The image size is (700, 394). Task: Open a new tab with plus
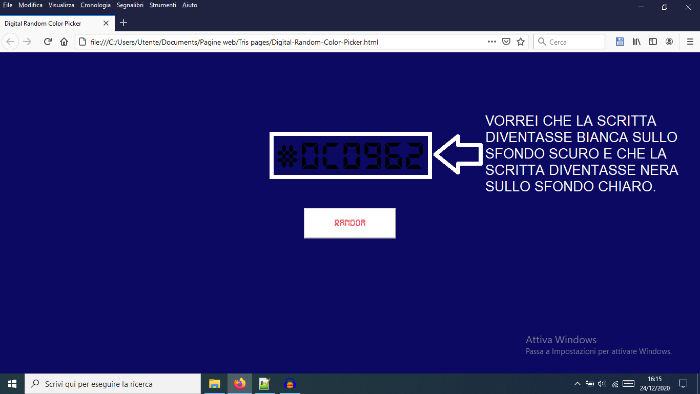[124, 22]
